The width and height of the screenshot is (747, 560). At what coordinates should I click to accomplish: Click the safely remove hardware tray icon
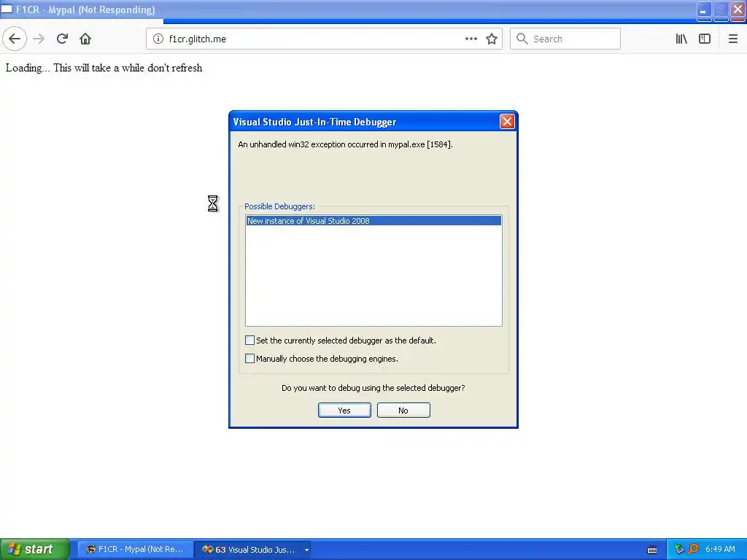click(679, 550)
